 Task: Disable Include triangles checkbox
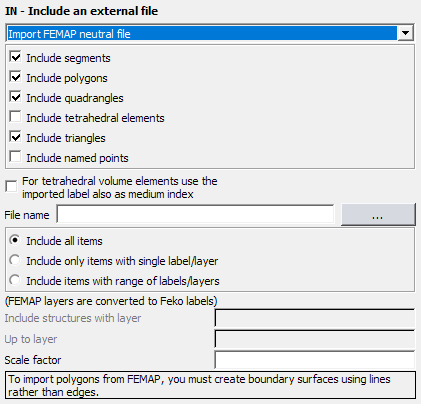pyautogui.click(x=15, y=137)
